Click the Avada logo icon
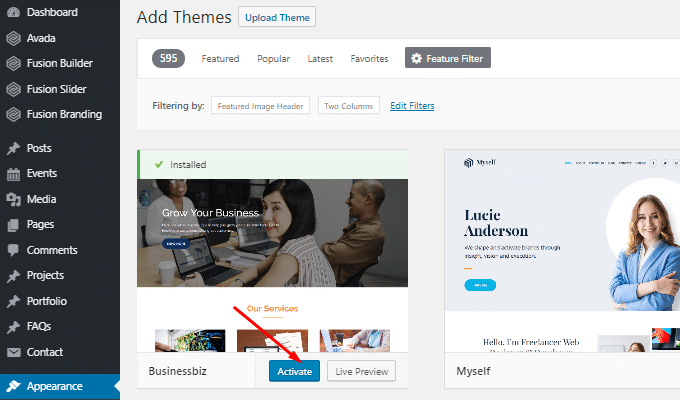The image size is (680, 400). point(13,38)
